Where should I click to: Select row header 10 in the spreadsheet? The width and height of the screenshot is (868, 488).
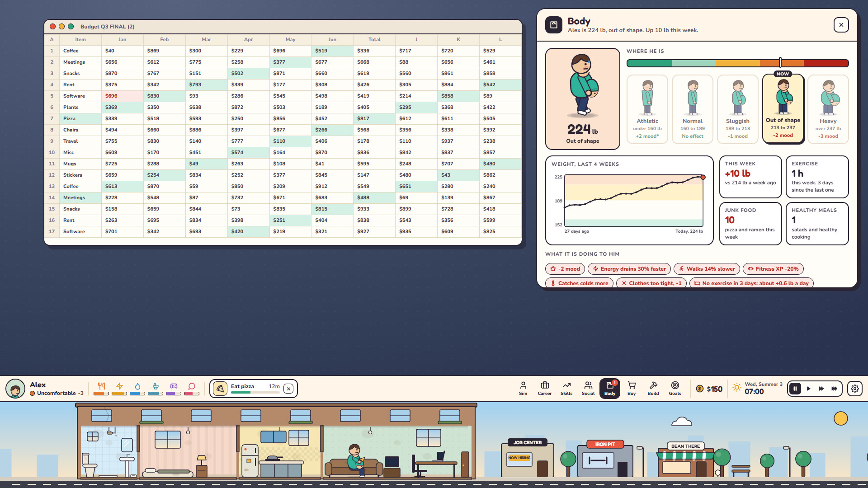coord(52,152)
